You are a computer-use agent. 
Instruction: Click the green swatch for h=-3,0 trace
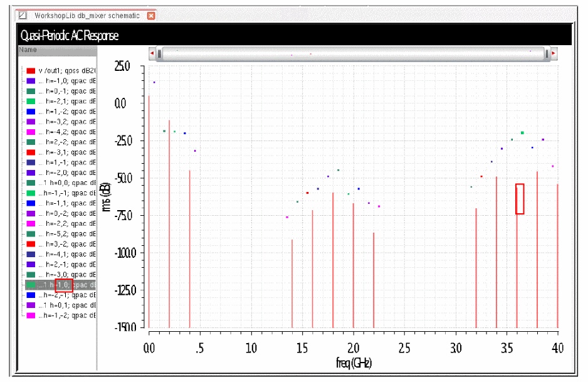coord(31,275)
